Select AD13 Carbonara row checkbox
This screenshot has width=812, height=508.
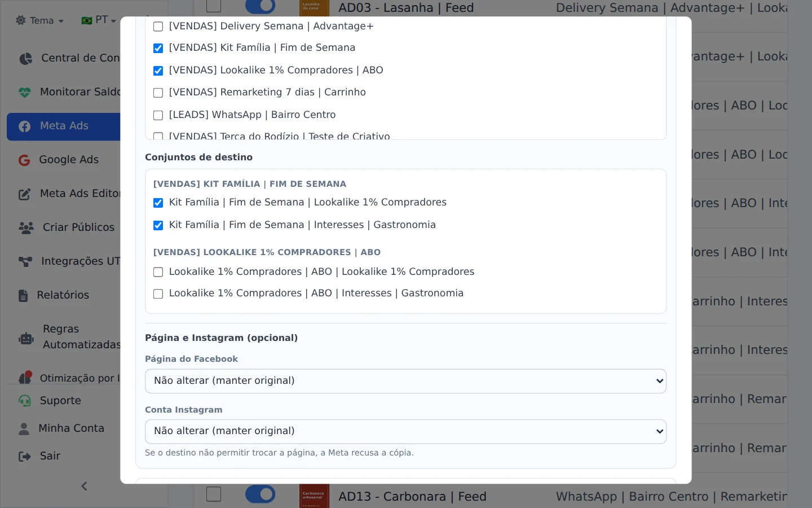(x=214, y=494)
